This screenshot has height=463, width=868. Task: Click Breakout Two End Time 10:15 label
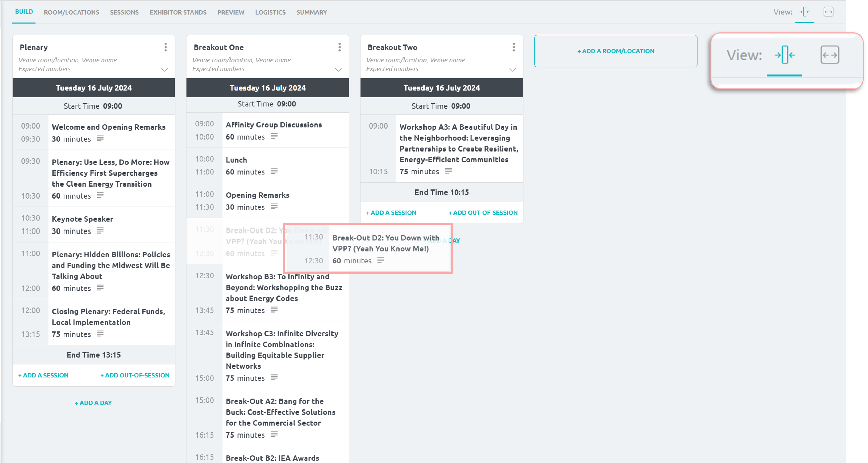[441, 192]
